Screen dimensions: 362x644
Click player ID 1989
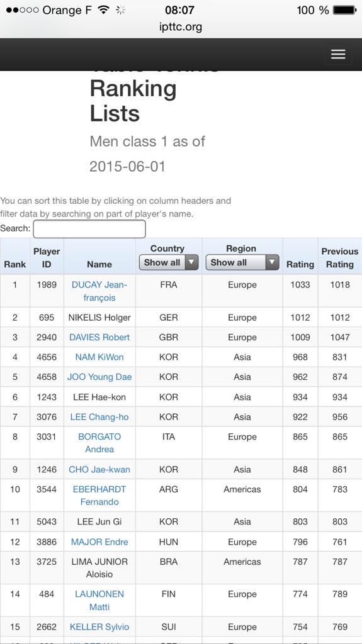47,285
